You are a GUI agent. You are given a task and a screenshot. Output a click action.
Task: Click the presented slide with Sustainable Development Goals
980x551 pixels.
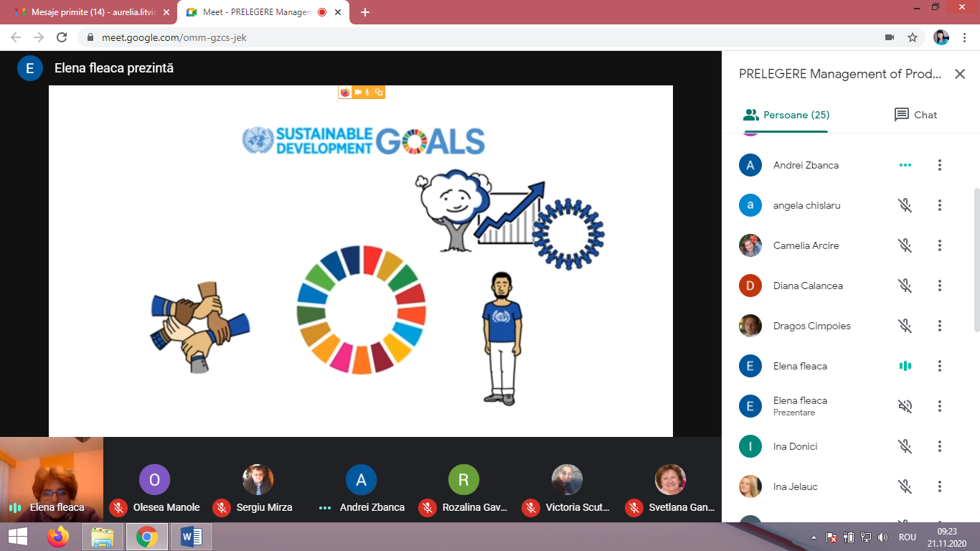coord(361,260)
